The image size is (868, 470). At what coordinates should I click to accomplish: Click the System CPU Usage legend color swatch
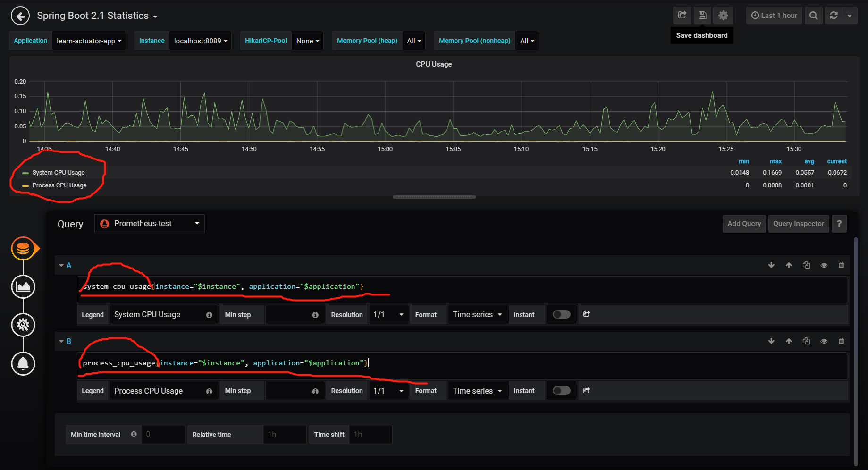pyautogui.click(x=25, y=173)
